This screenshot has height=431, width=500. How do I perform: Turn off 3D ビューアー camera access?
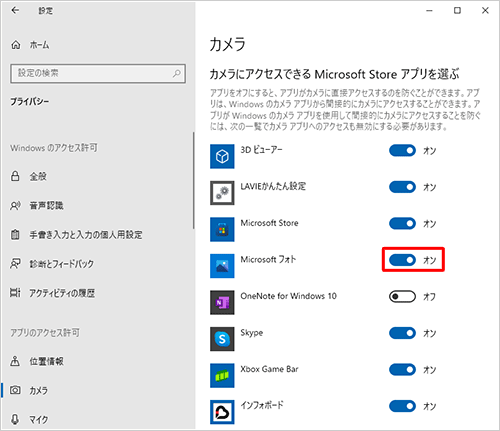[x=402, y=150]
